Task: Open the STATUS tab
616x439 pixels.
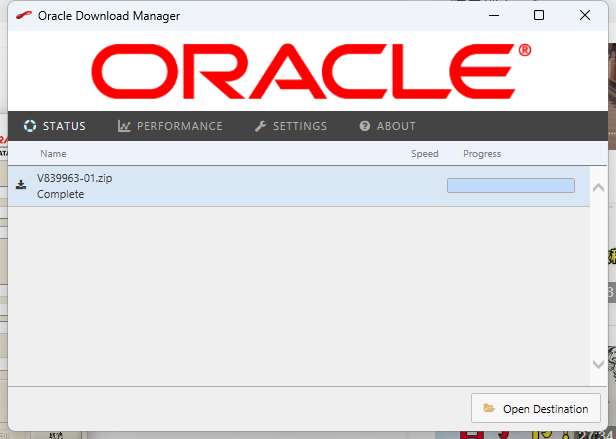Action: click(55, 126)
